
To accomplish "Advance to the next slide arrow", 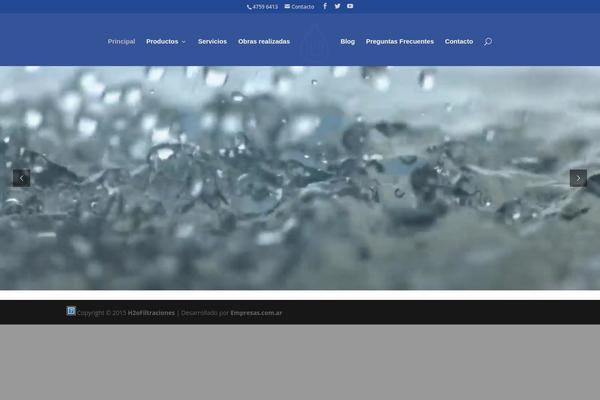I will [578, 178].
